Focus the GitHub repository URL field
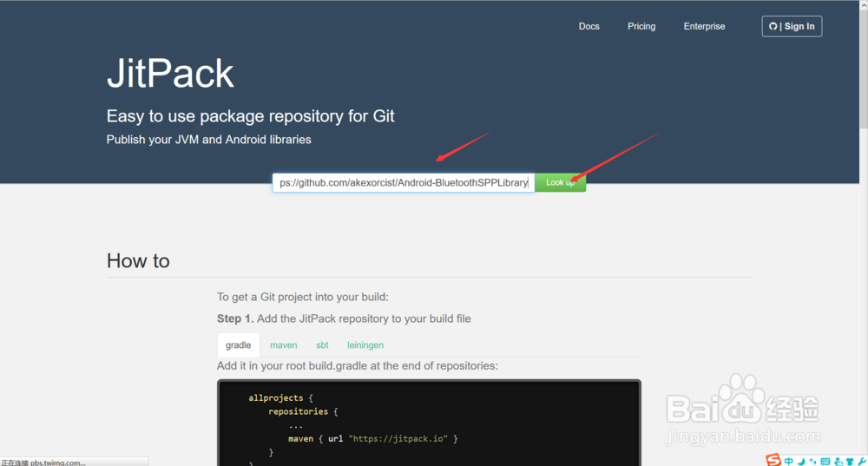 point(404,182)
